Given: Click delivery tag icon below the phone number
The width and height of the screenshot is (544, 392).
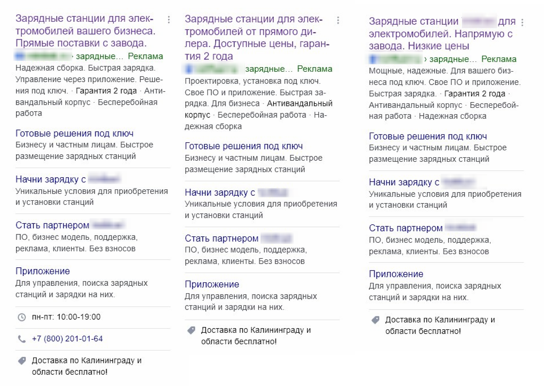Looking at the screenshot, I should (x=22, y=361).
